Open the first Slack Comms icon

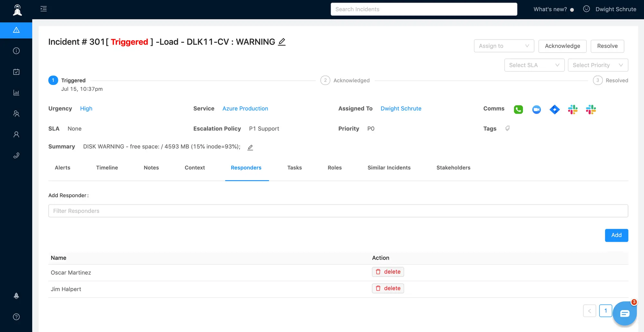point(573,110)
